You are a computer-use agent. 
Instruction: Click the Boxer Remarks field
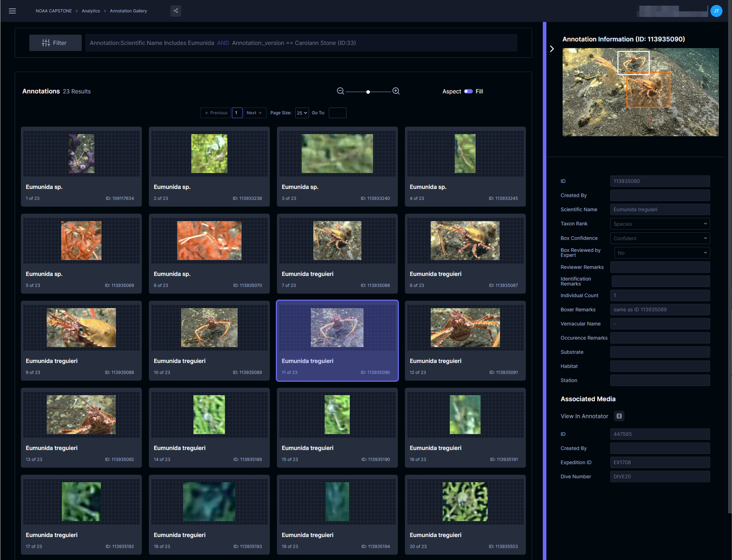[660, 310]
